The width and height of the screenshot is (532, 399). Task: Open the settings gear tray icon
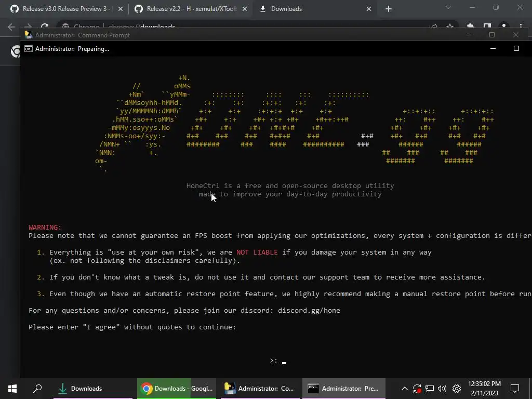point(457,389)
